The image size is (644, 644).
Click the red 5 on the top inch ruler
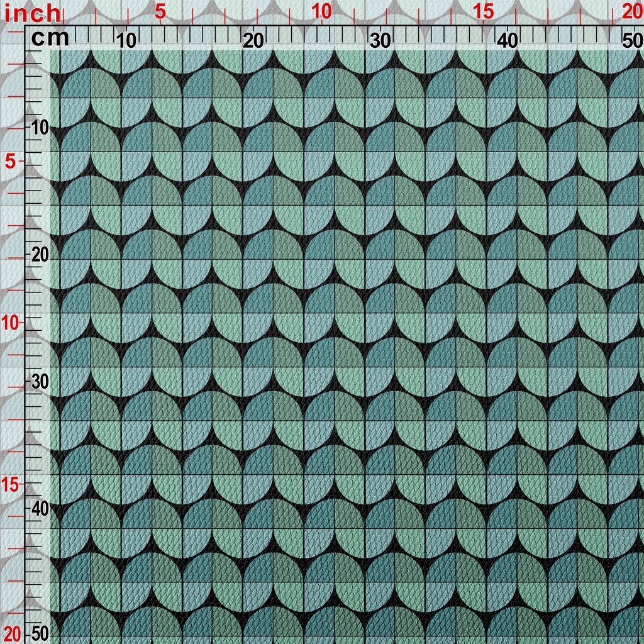pos(160,12)
